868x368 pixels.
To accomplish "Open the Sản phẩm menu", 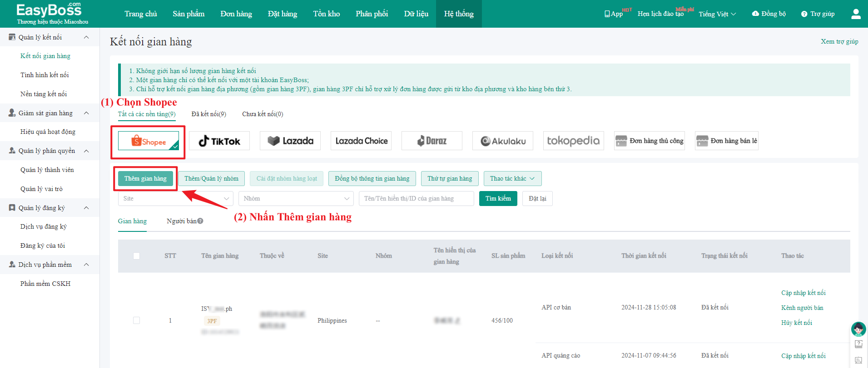I will coord(188,14).
